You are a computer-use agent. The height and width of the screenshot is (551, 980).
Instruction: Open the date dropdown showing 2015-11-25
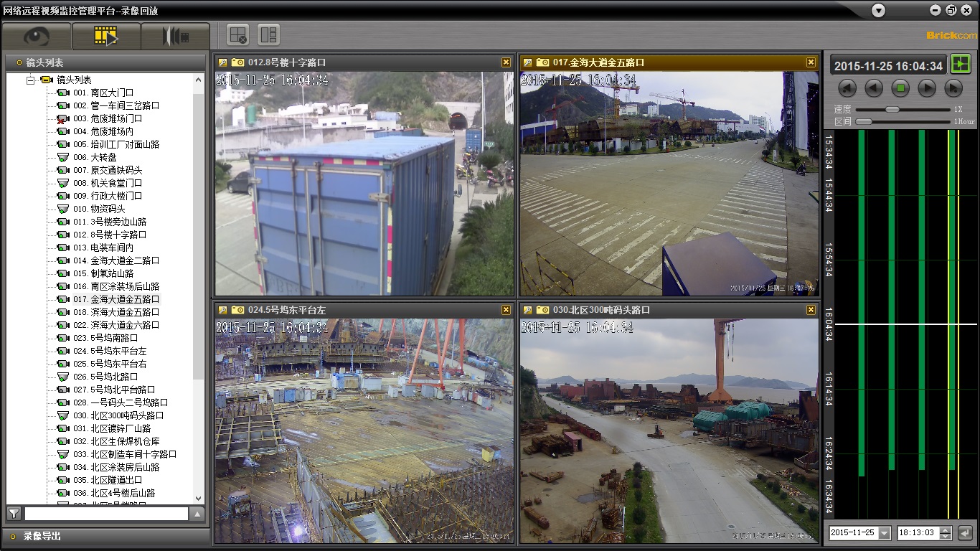tap(884, 533)
